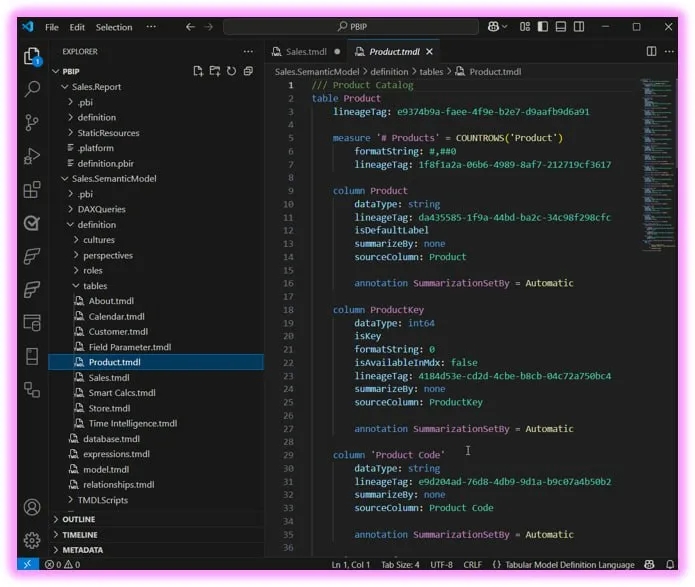Open Run and Debug view

point(32,157)
